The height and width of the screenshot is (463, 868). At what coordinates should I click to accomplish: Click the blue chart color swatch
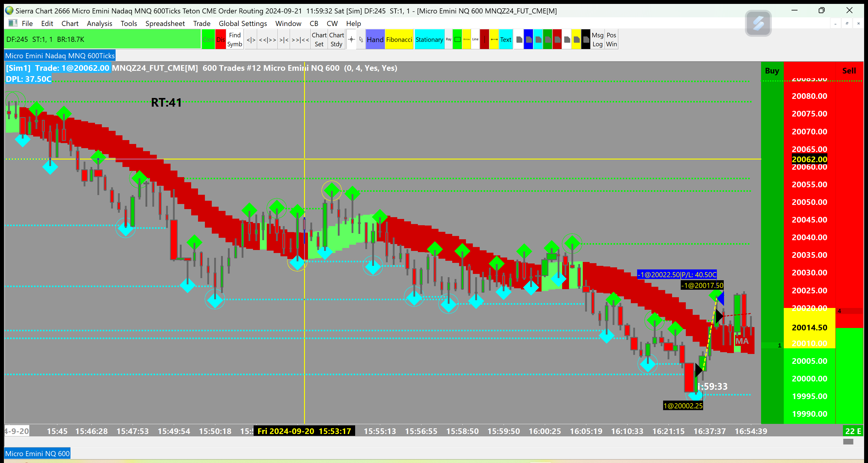[528, 39]
